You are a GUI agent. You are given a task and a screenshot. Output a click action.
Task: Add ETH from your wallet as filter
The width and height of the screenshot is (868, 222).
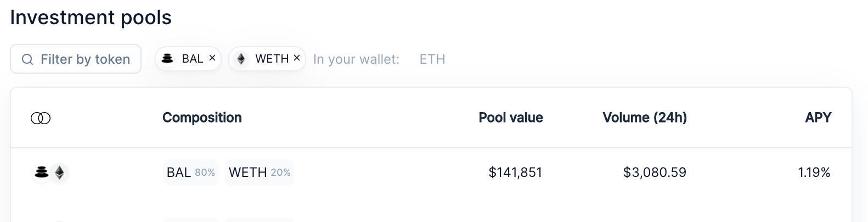coord(432,59)
